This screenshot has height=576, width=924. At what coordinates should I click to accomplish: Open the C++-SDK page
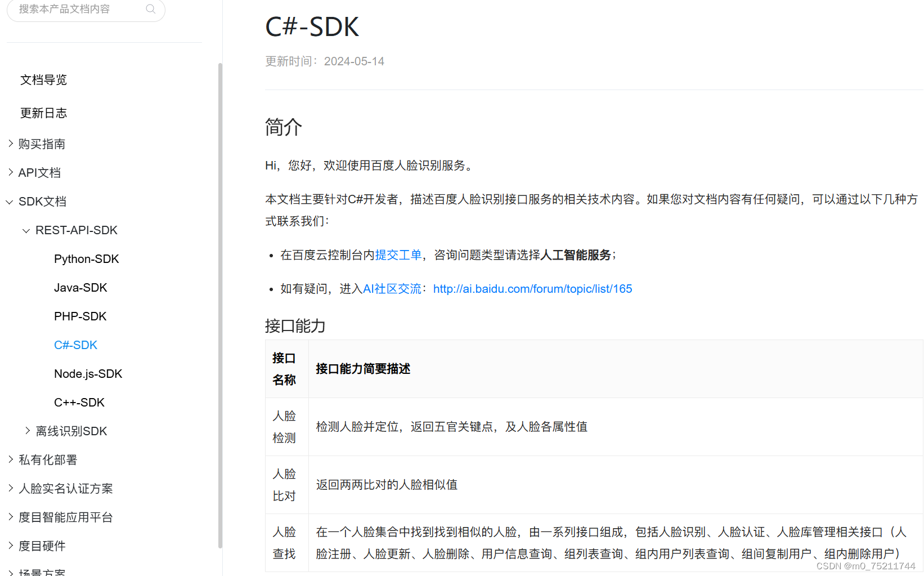(x=79, y=402)
